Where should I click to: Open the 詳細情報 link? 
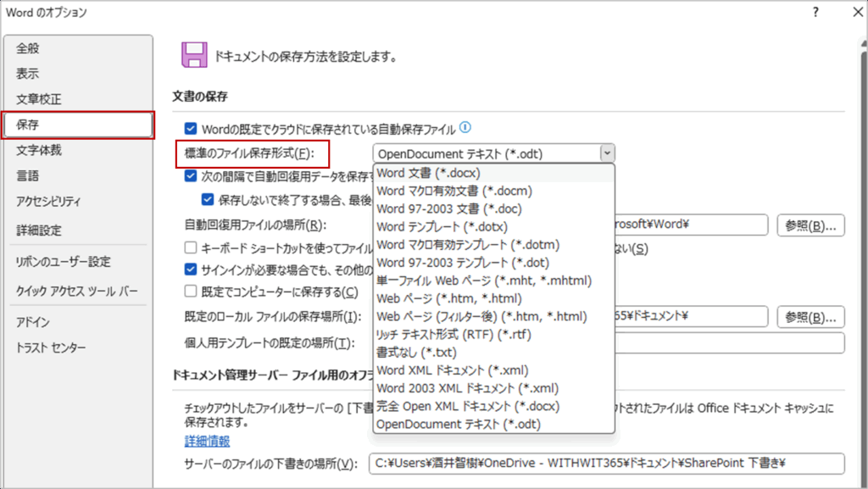[207, 441]
